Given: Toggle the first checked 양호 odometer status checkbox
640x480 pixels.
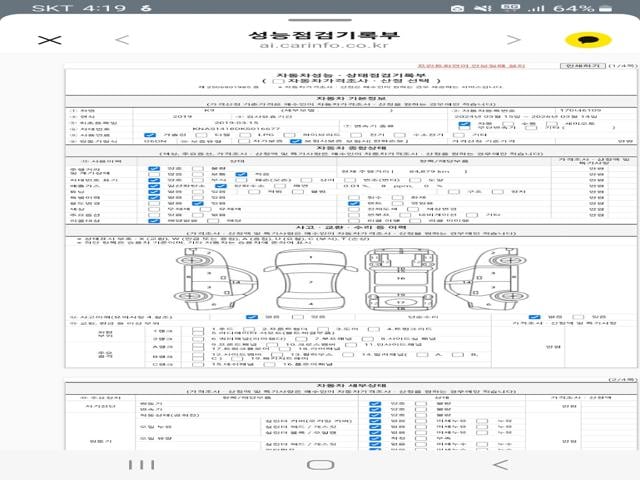Looking at the screenshot, I should pyautogui.click(x=153, y=170).
